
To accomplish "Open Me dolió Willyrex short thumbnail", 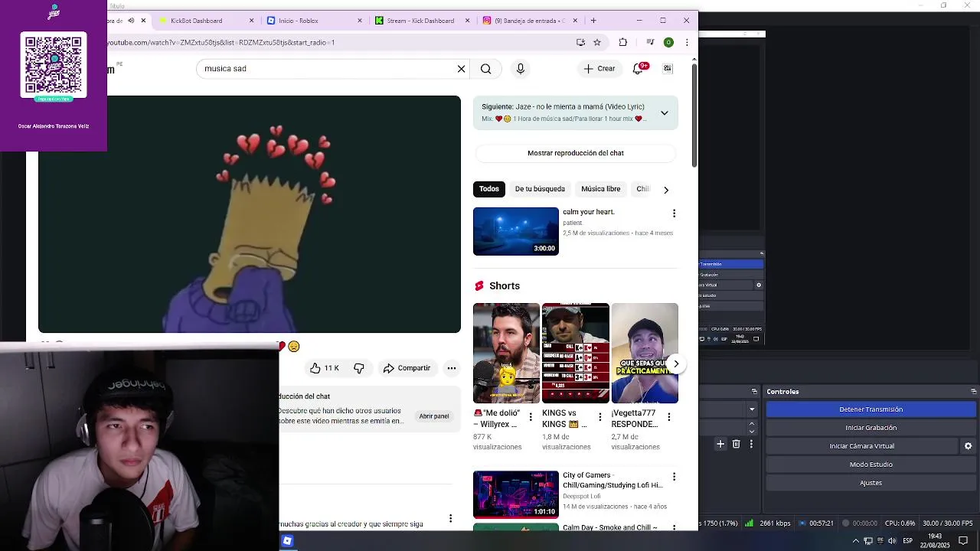I will (x=506, y=353).
